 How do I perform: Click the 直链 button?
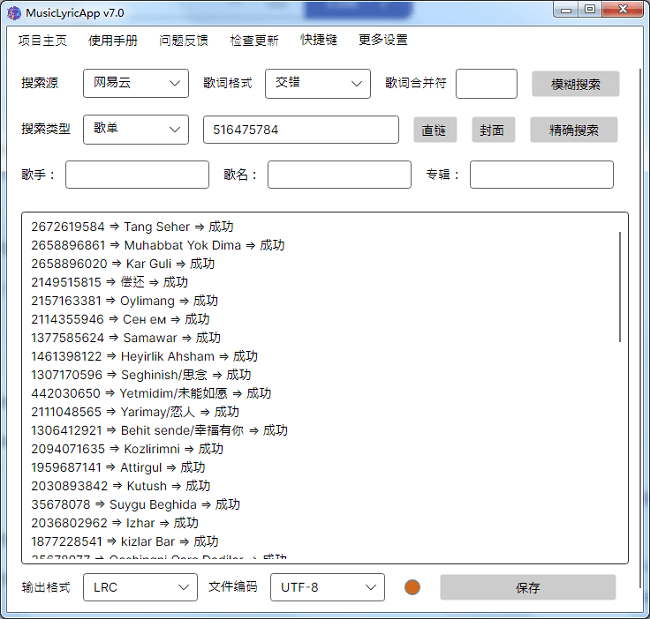[x=435, y=130]
